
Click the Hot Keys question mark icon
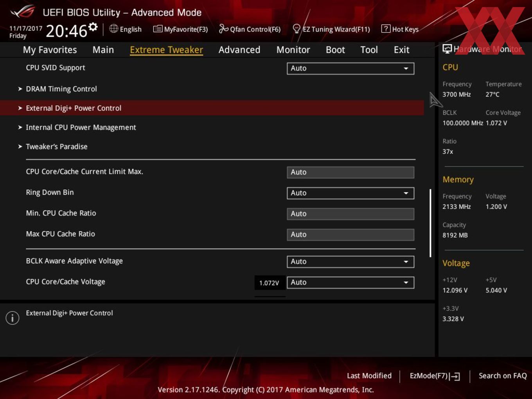386,29
